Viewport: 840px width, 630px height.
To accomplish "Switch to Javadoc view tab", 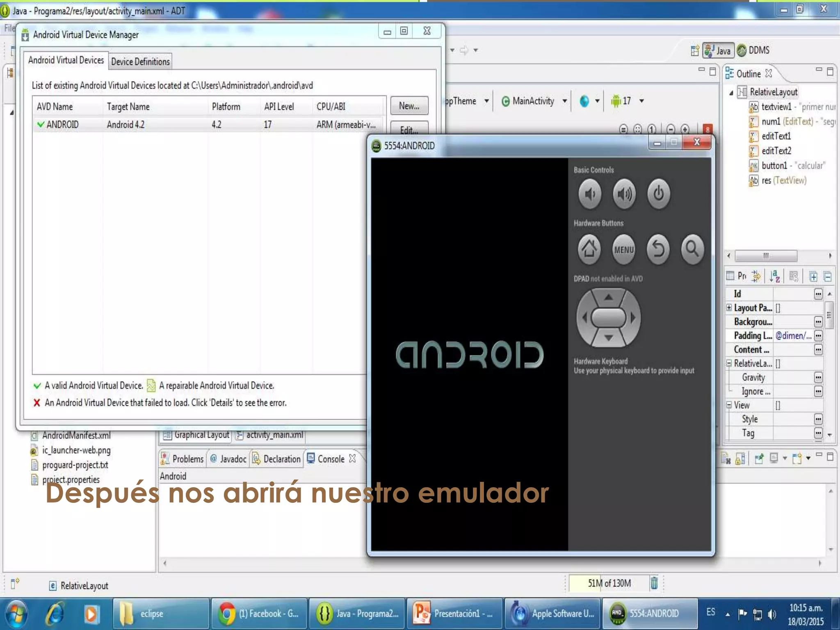I will [x=228, y=459].
